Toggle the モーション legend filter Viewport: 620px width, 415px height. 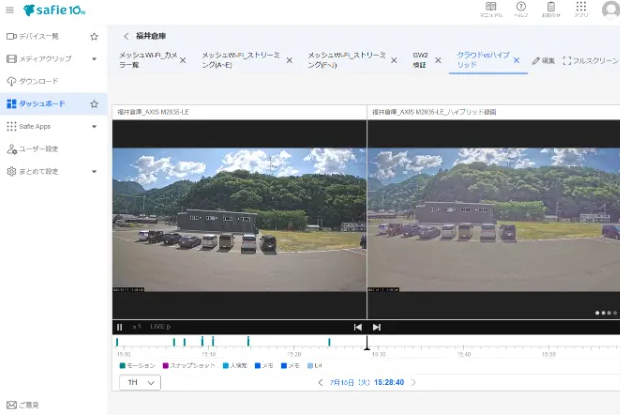tap(137, 366)
